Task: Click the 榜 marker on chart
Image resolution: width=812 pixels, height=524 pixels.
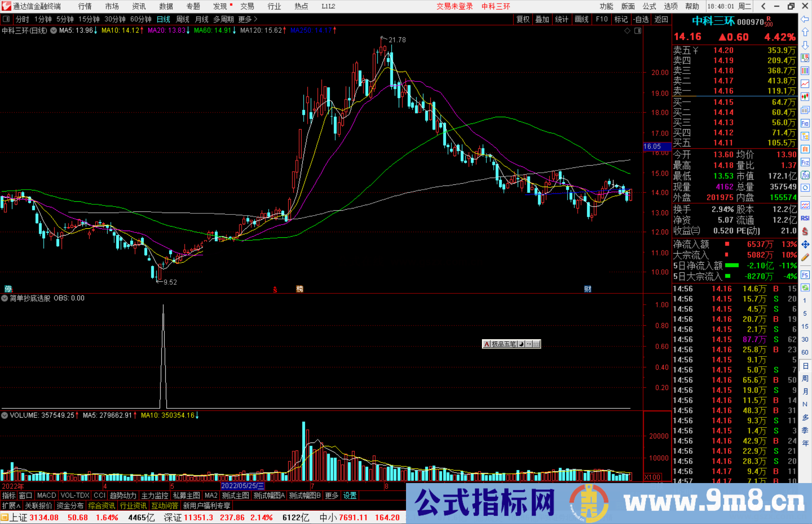Action: [x=300, y=289]
